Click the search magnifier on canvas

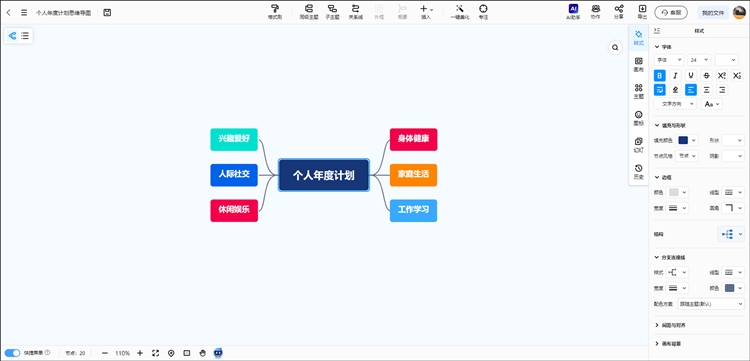(x=615, y=47)
